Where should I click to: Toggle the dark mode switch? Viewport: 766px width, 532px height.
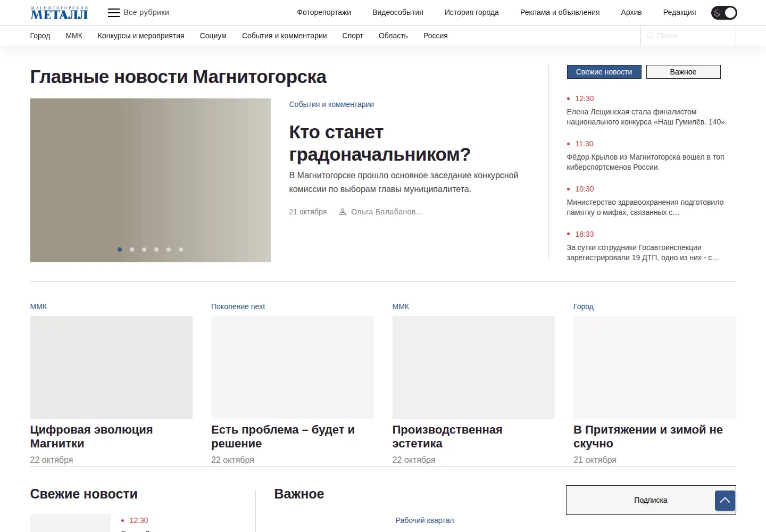coord(724,13)
